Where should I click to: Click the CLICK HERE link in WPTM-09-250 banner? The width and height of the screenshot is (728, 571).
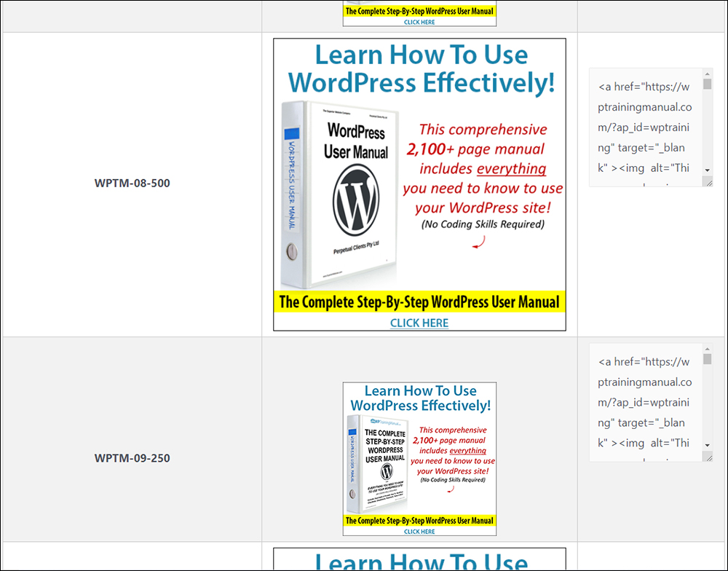pos(419,532)
